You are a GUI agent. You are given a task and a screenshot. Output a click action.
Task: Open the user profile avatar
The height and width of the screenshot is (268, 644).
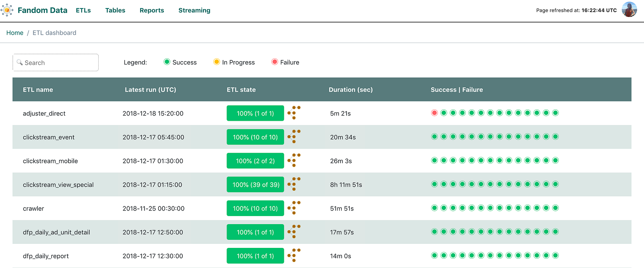629,10
